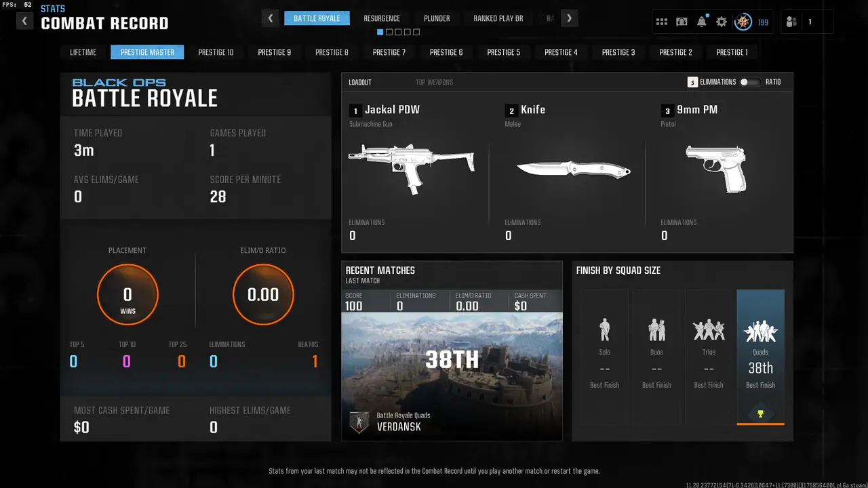Select the Solo squad size icon
The width and height of the screenshot is (868, 488).
[x=605, y=330]
